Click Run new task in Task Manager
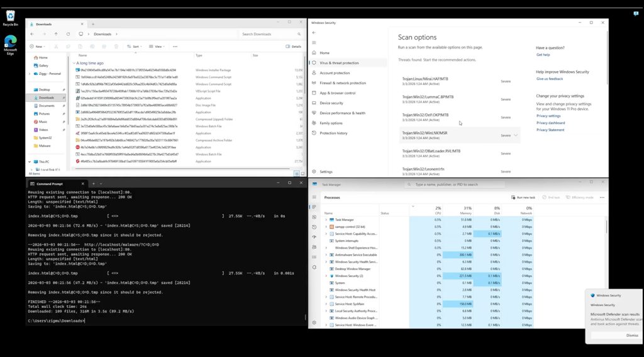644x357 pixels. point(523,198)
